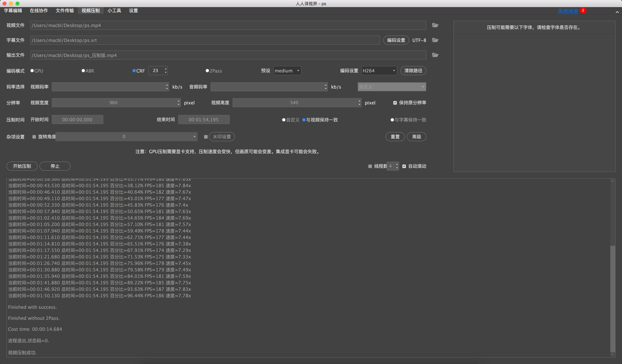Screen dimensions: 622x364
Task: Open the 系统消息 link
Action: pyautogui.click(x=568, y=11)
